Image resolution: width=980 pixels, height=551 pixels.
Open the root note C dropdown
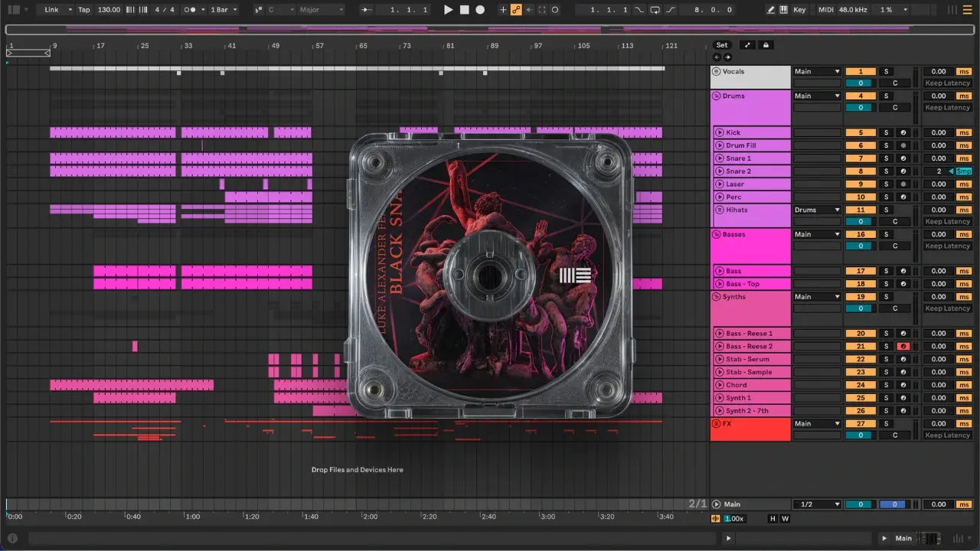(x=281, y=10)
